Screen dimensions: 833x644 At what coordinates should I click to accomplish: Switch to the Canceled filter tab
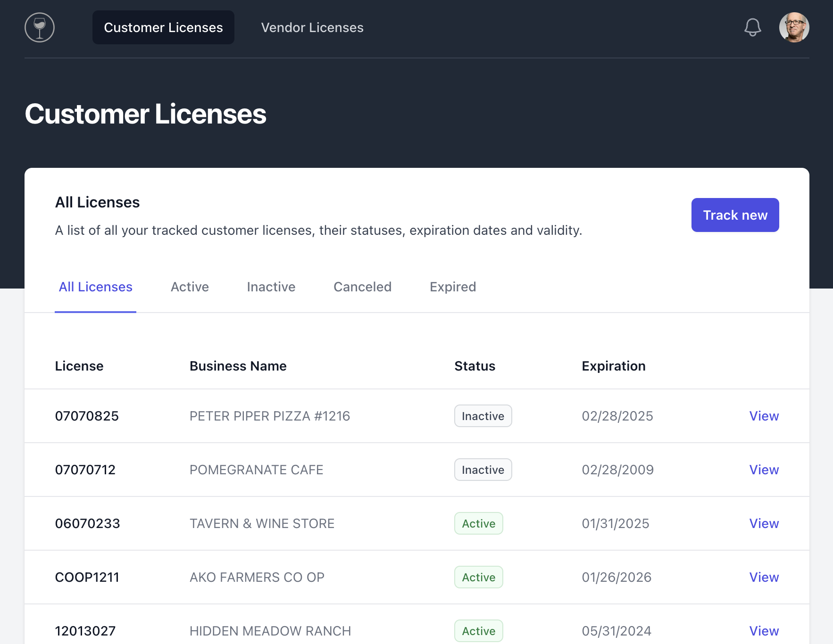(362, 287)
